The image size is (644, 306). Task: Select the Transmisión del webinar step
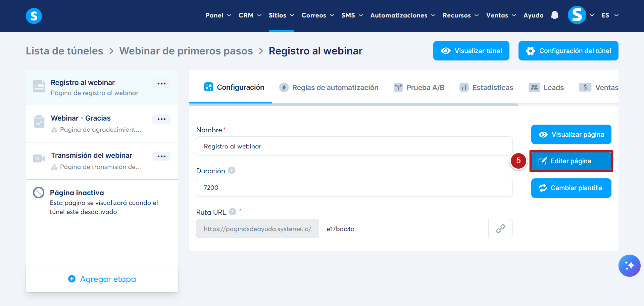click(x=102, y=161)
